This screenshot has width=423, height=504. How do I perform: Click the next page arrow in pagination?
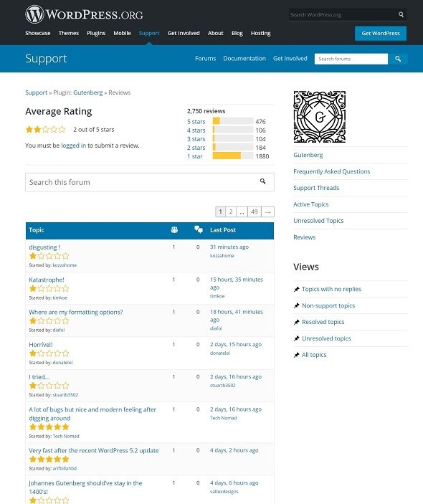(x=267, y=211)
